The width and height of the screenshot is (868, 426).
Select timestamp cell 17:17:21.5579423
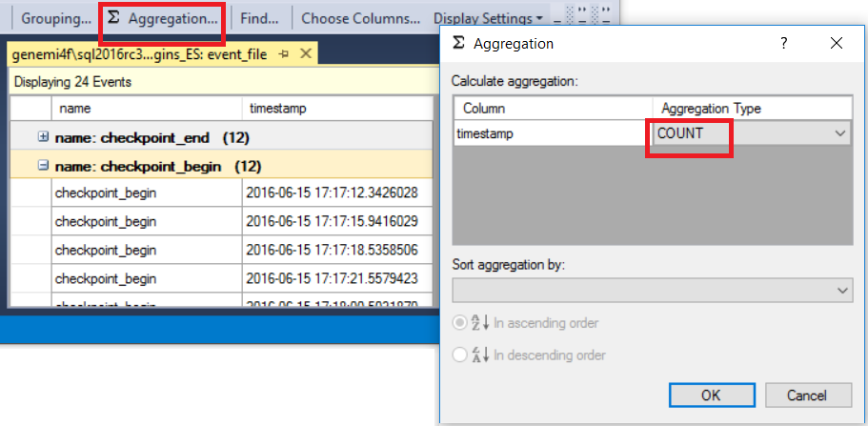337,278
